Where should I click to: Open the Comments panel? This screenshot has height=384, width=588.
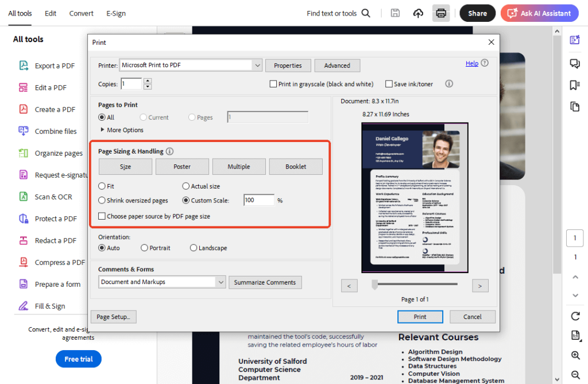tap(575, 63)
